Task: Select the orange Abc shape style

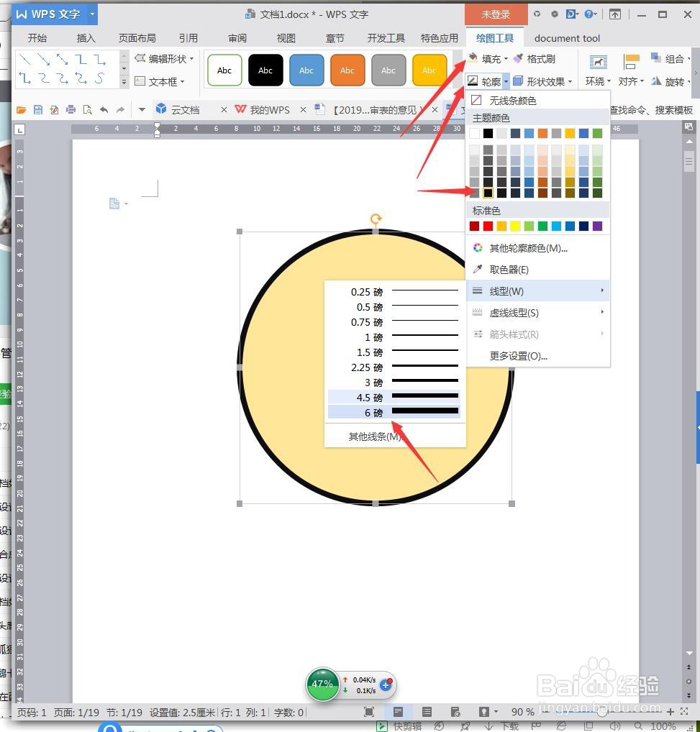Action: (x=347, y=70)
